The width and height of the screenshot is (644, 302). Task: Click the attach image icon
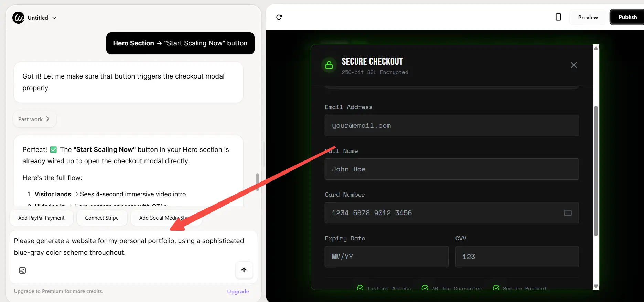click(x=22, y=270)
